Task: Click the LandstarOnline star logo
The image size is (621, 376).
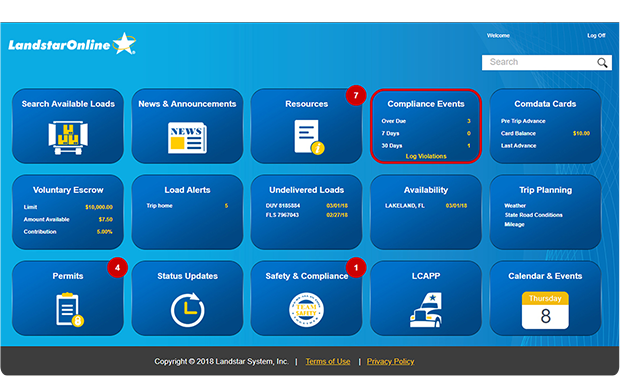Action: pyautogui.click(x=72, y=44)
